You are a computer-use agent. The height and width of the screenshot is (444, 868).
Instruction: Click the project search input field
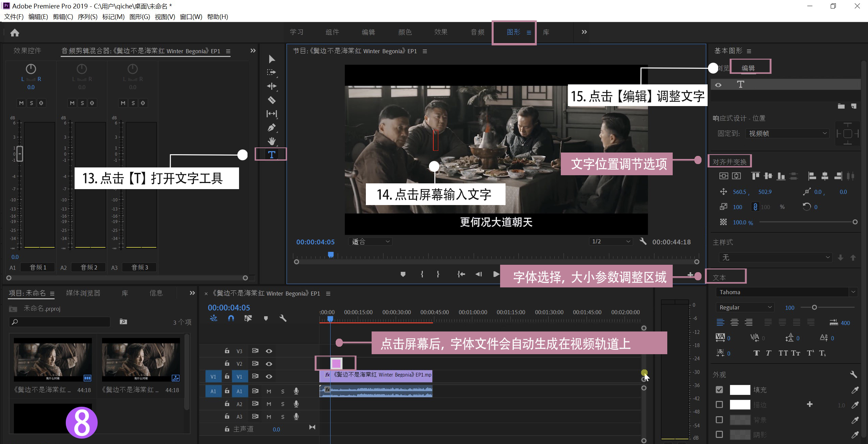pyautogui.click(x=59, y=322)
